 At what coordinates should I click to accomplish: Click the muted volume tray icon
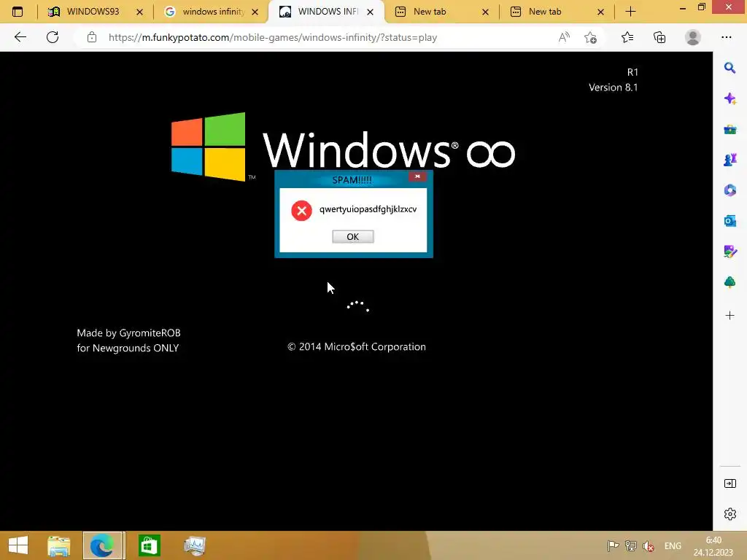point(649,546)
